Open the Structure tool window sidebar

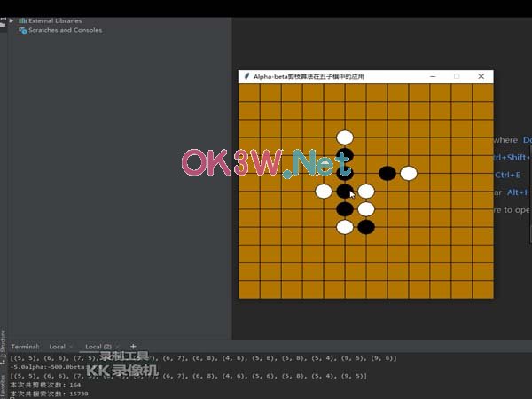pos(4,340)
